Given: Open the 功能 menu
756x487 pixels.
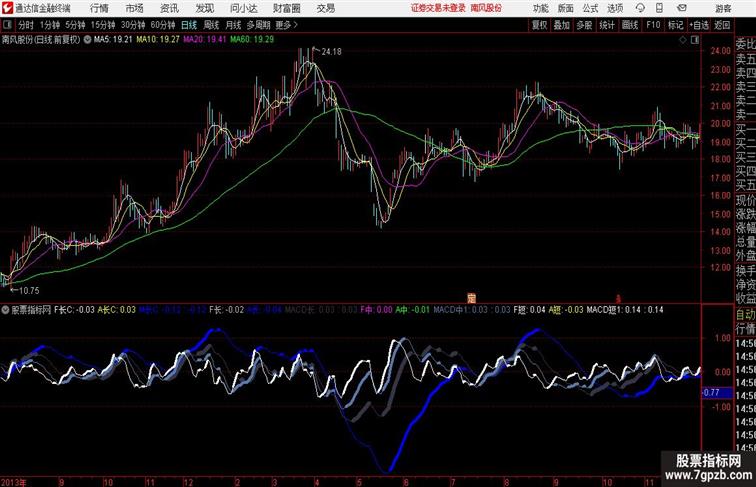Looking at the screenshot, I should click(x=541, y=8).
